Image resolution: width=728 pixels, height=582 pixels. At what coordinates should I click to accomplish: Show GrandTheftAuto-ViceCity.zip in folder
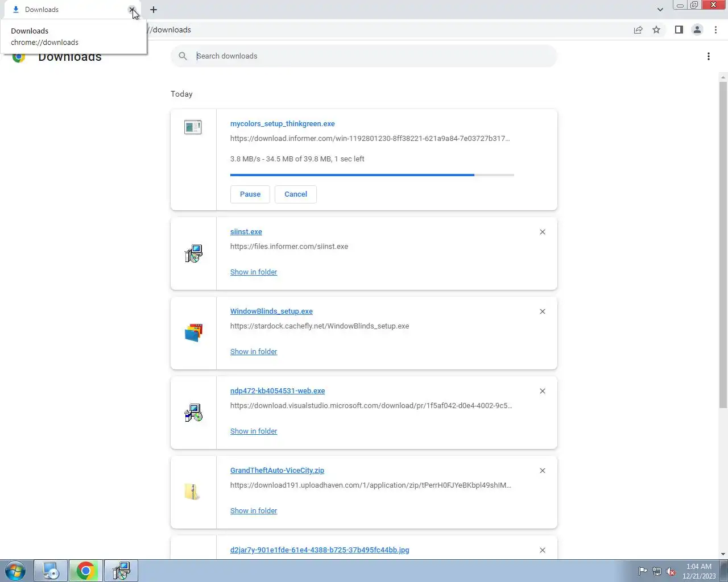tap(254, 511)
